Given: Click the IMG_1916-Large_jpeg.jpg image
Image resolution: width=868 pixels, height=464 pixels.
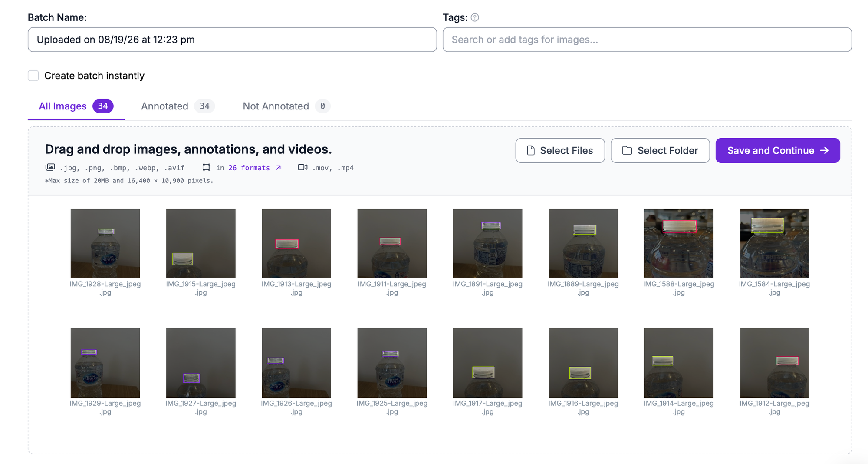Looking at the screenshot, I should click(583, 363).
